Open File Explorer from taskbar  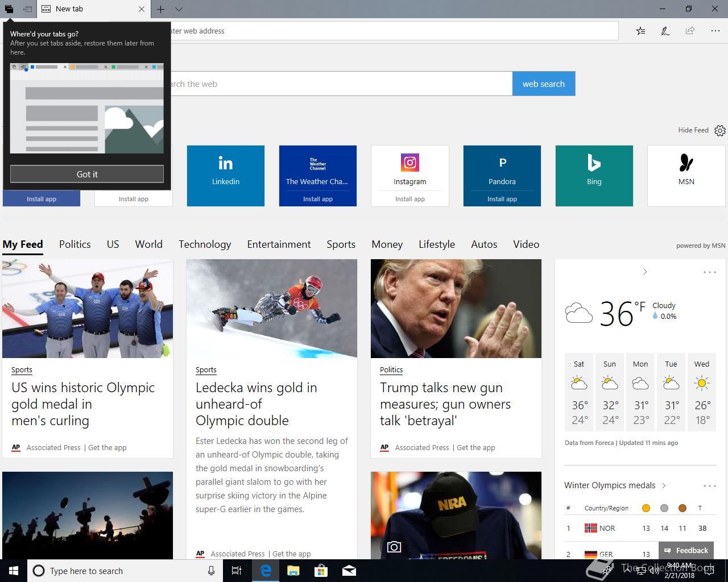click(292, 571)
